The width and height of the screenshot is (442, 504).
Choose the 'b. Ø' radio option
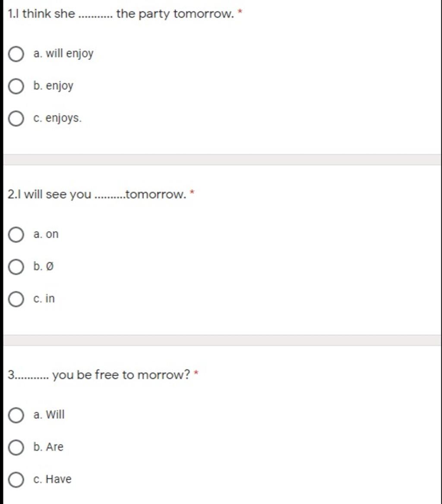coord(16,267)
